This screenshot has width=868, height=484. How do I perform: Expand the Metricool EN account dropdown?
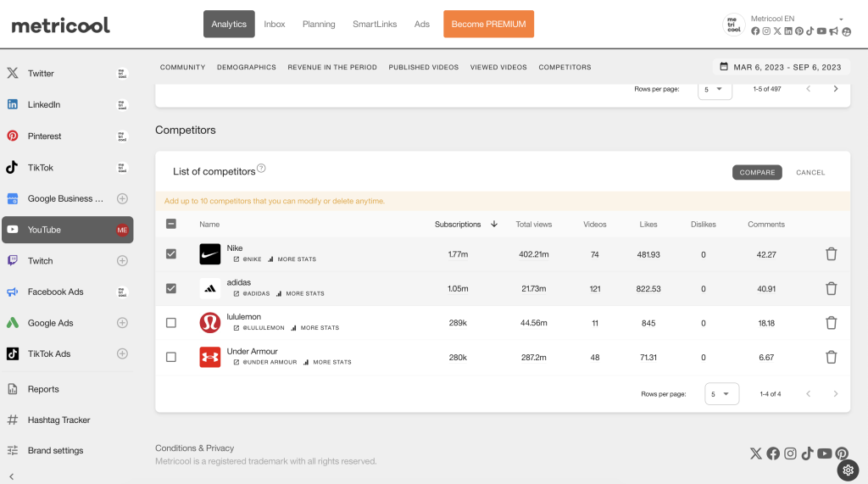[x=841, y=19]
